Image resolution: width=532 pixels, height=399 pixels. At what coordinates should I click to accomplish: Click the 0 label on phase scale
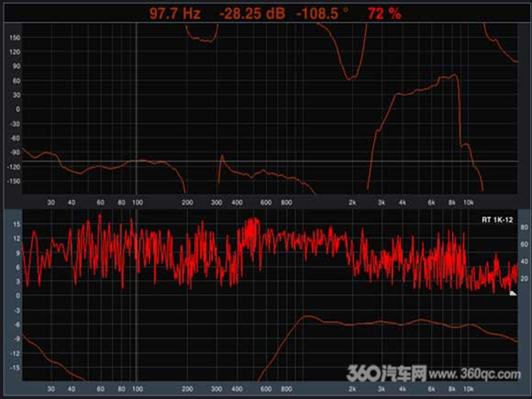coord(18,108)
